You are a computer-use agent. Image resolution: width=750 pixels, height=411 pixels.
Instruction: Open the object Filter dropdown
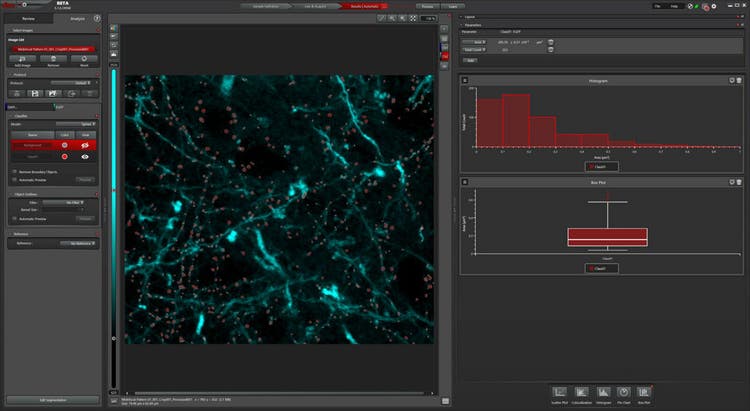click(63, 202)
